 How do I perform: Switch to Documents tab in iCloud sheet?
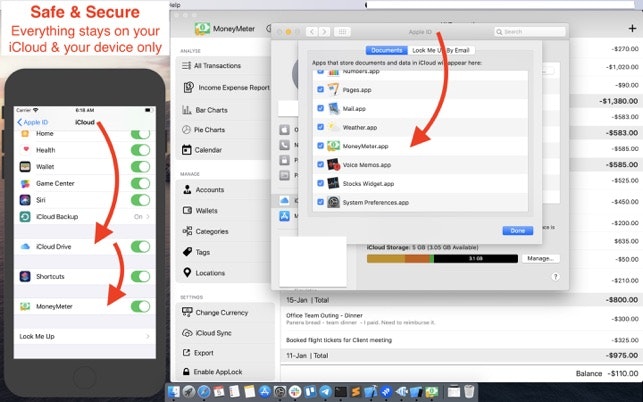point(386,50)
